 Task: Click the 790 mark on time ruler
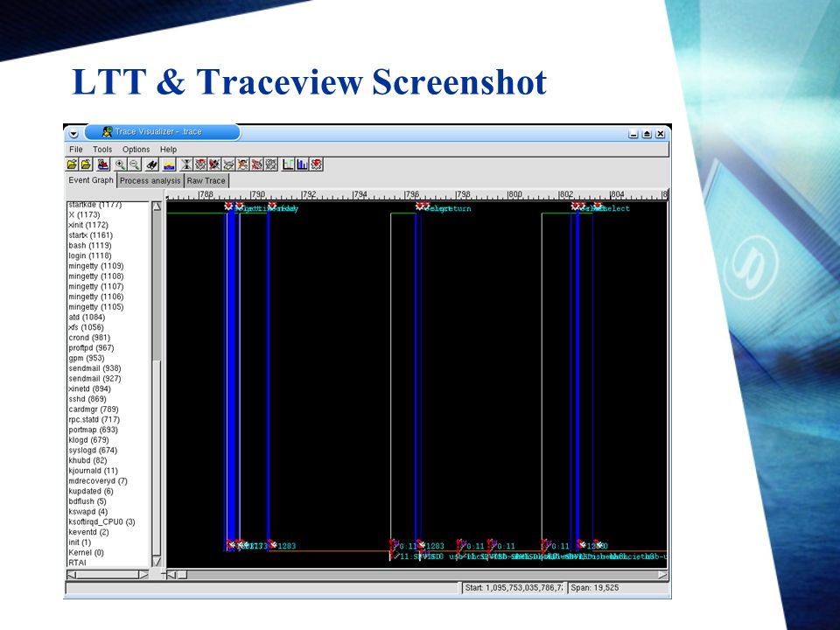257,194
